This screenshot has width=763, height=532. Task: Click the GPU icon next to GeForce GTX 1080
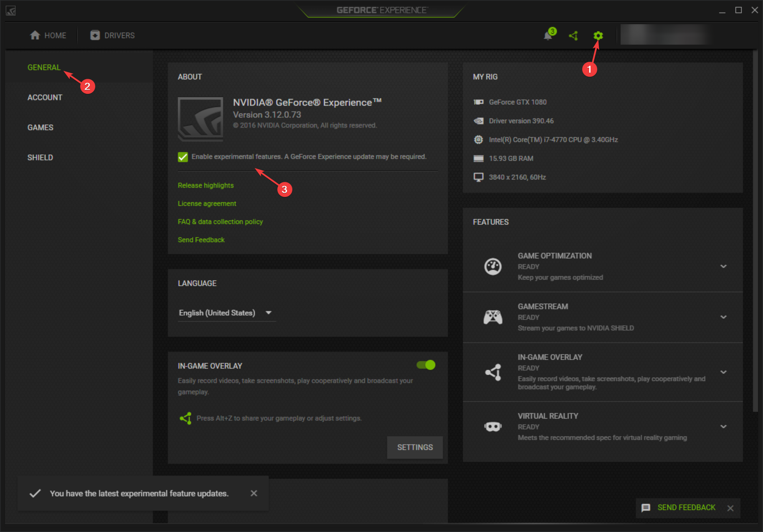479,102
